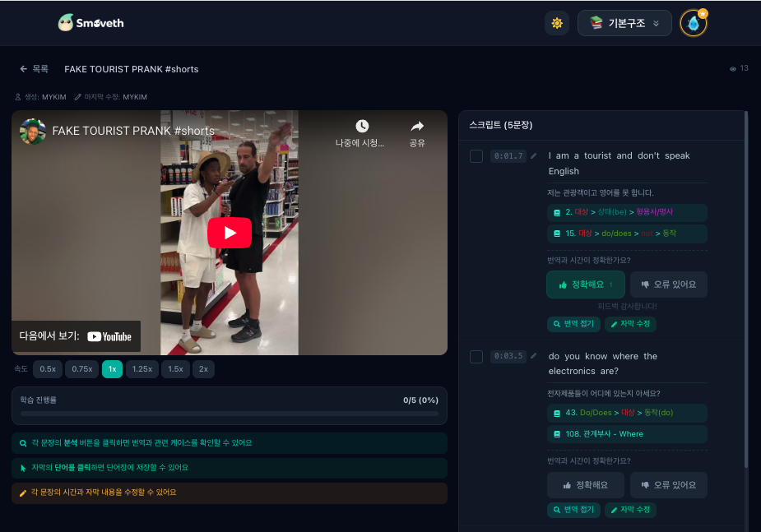Click the script panel scrollbar
The height and width of the screenshot is (532, 761).
746,289
